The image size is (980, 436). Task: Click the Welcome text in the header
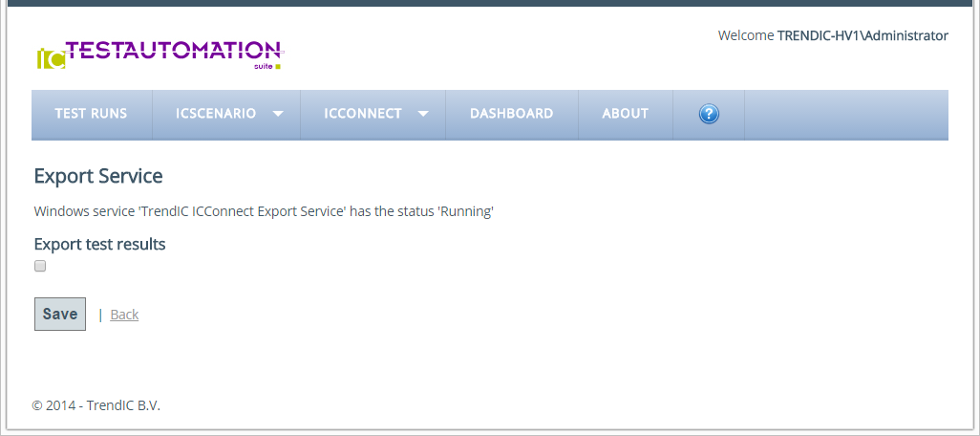pyautogui.click(x=745, y=35)
